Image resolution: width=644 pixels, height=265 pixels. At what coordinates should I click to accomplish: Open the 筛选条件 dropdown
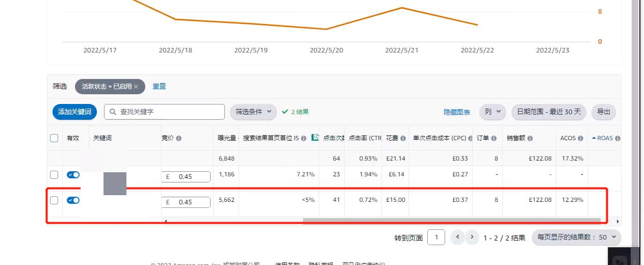pos(253,112)
